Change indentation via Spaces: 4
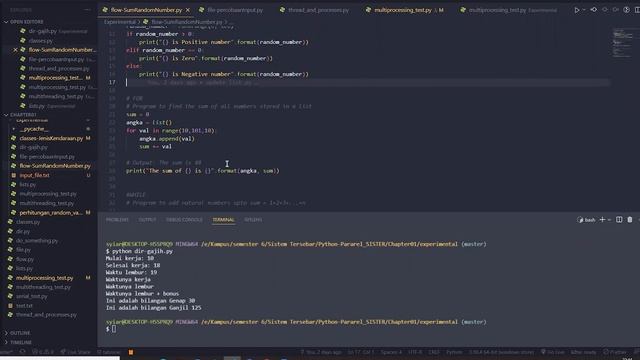Image resolution: width=640 pixels, height=360 pixels. coord(391,352)
